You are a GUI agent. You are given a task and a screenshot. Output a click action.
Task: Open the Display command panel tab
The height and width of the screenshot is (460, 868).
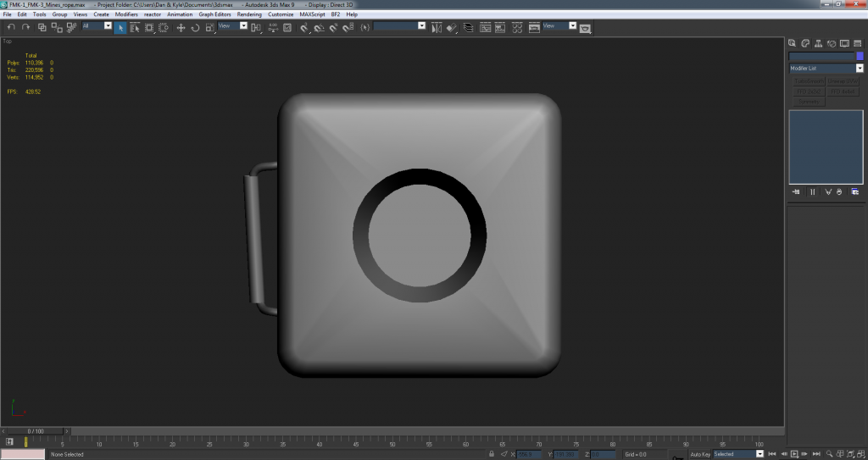tap(846, 42)
